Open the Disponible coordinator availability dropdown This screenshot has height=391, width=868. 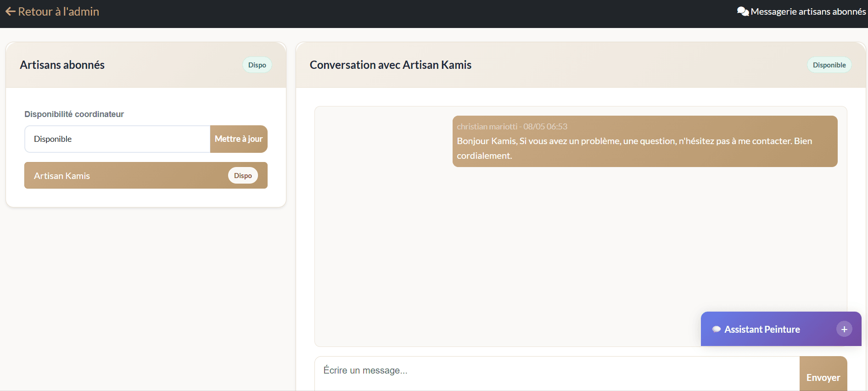(x=118, y=139)
